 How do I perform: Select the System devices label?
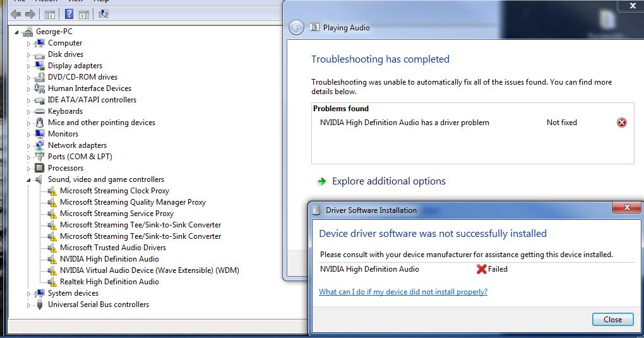pos(73,293)
